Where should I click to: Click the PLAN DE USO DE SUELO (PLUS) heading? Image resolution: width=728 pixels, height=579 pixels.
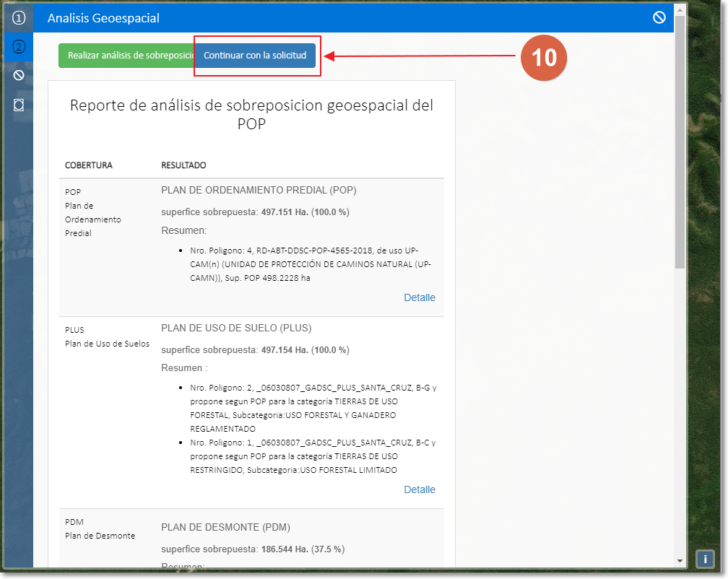(x=236, y=328)
